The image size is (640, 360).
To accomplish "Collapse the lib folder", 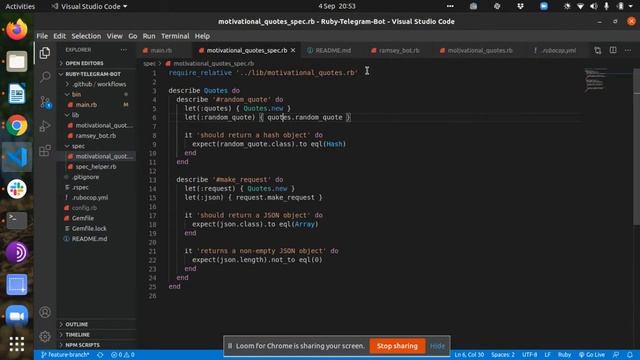I will [x=75, y=115].
